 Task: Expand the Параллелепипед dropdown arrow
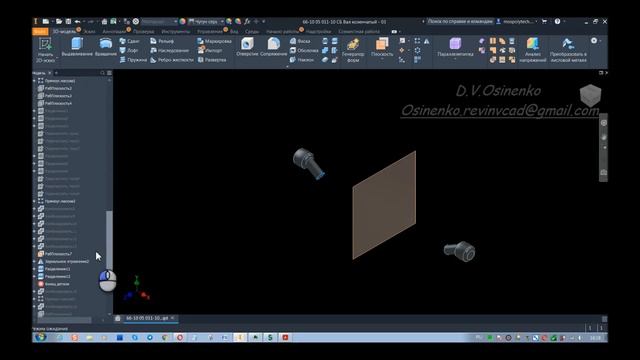pyautogui.click(x=455, y=60)
